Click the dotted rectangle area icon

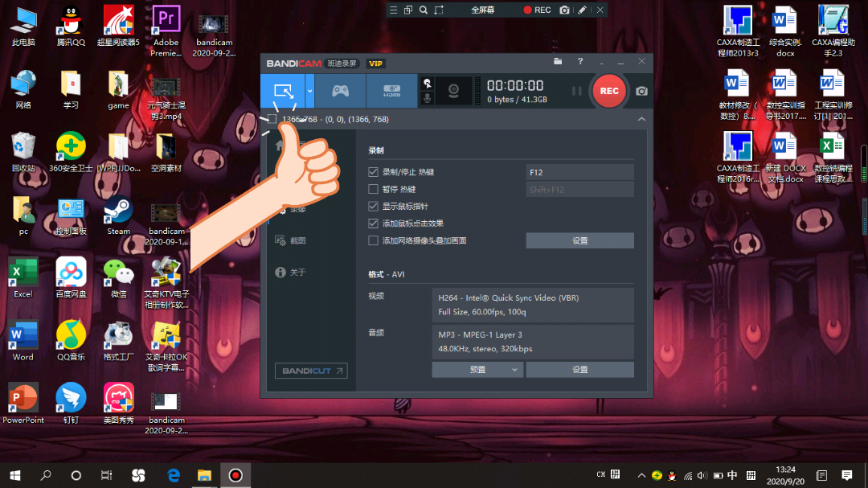click(272, 118)
